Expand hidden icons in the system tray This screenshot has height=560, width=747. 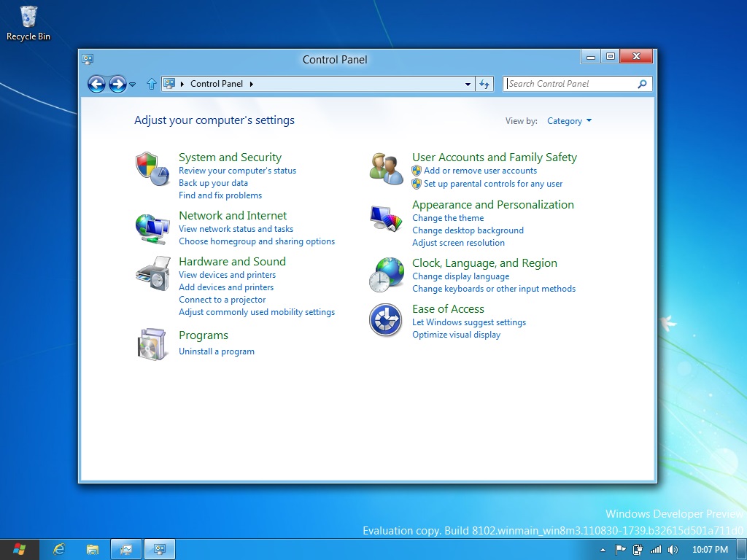(x=603, y=549)
